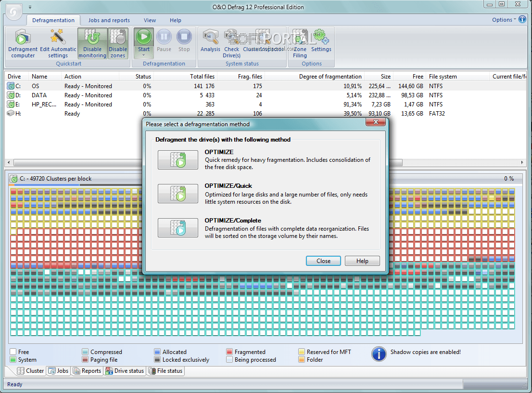
Task: Switch to the File status tab
Action: click(x=165, y=370)
